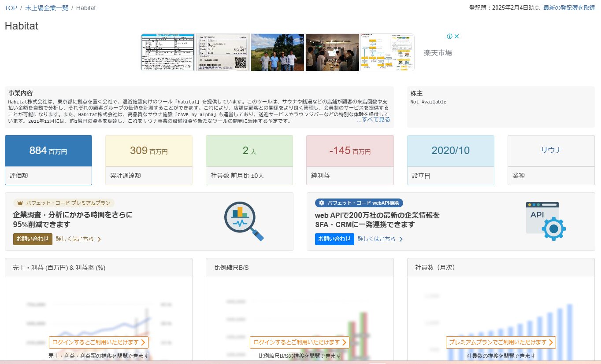Click blue お問い合わせ button

click(x=334, y=239)
